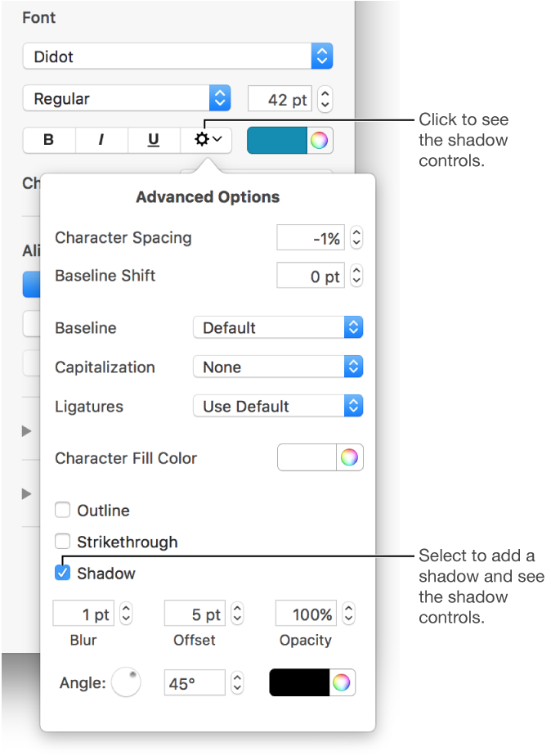The width and height of the screenshot is (551, 756).
Task: Open the color picker wheel beside the text color
Action: click(x=320, y=140)
